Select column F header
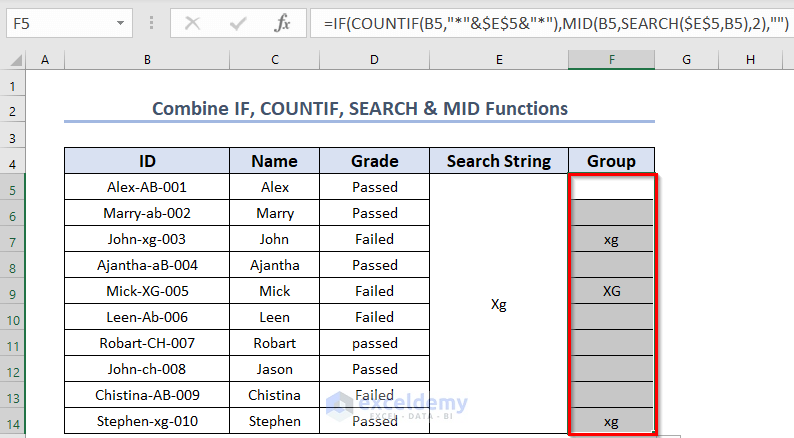Screen dimensions: 794x438 pos(611,61)
